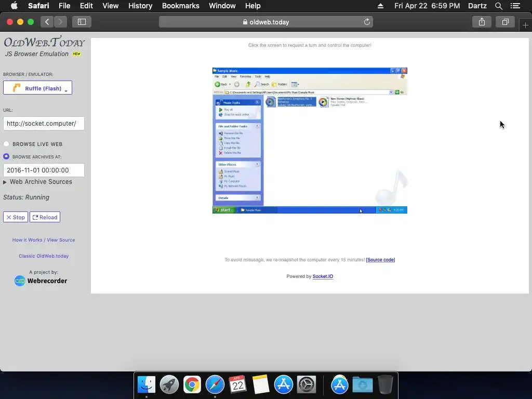Click My Computer under Other Places

[229, 181]
